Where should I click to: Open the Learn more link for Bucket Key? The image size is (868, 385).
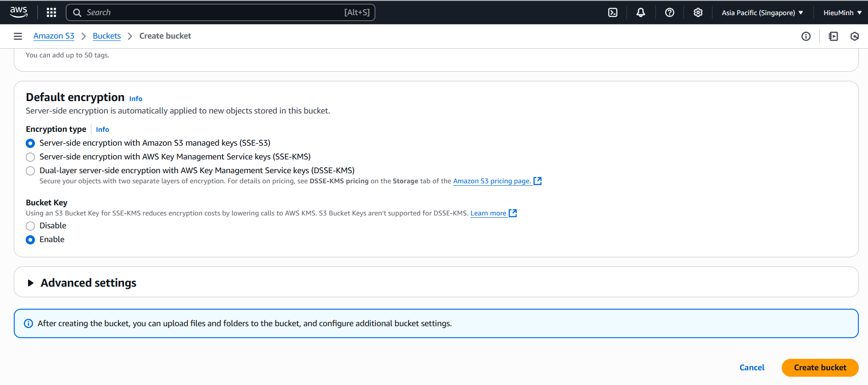488,213
